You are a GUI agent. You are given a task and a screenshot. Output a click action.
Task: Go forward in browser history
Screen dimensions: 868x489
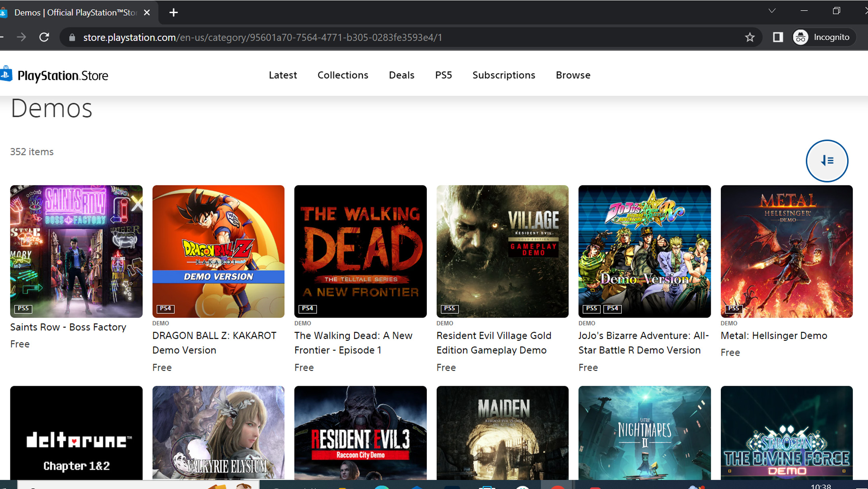click(x=22, y=37)
